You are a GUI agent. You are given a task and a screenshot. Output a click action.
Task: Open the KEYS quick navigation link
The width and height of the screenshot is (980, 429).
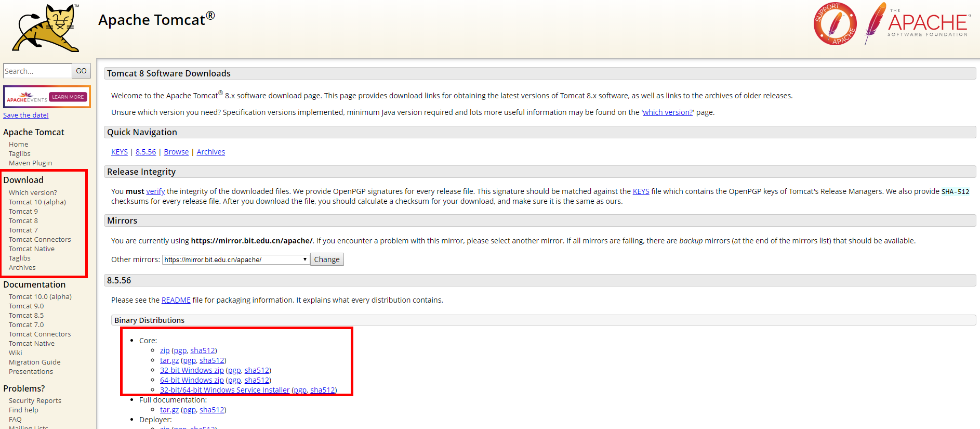pyautogui.click(x=120, y=152)
